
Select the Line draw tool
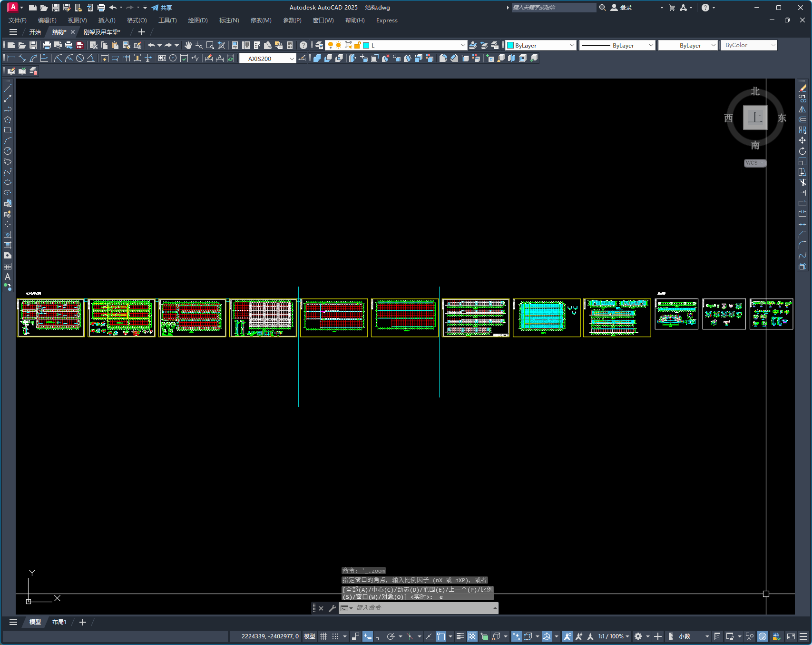(x=8, y=88)
